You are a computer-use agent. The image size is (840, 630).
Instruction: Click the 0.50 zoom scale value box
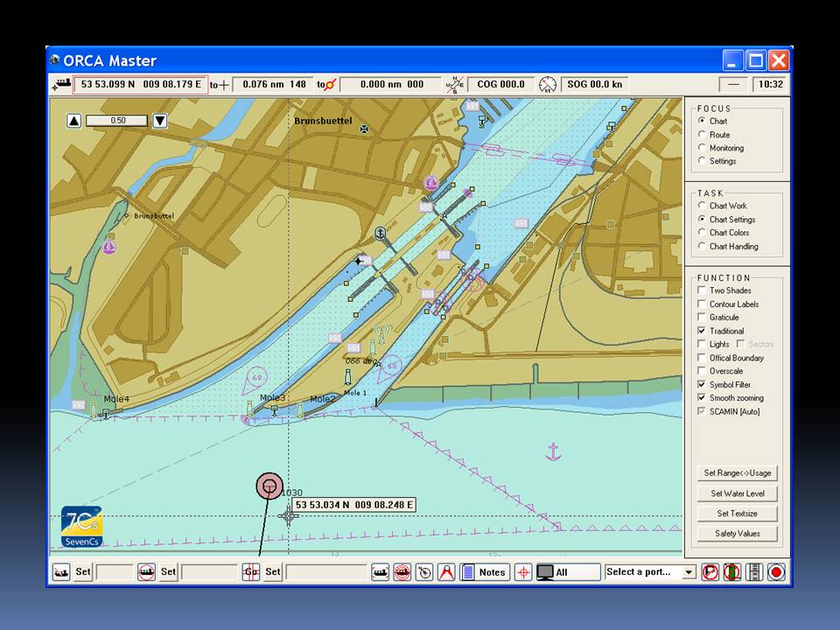coord(116,121)
